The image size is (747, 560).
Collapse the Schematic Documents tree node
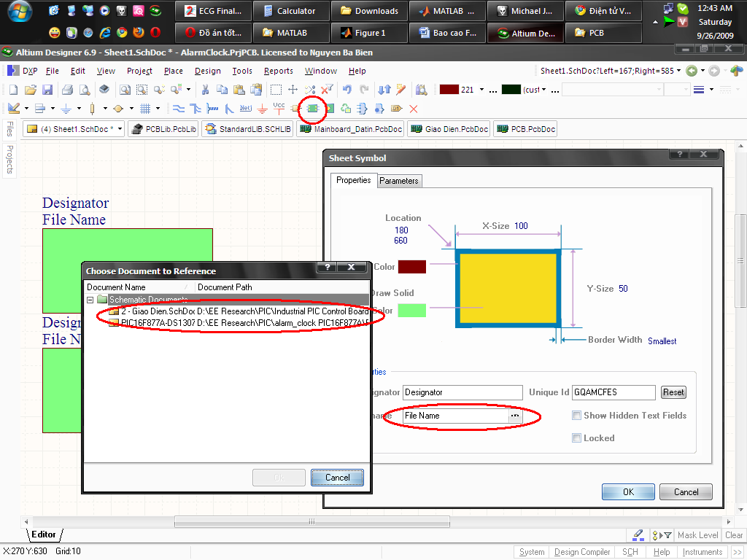[x=90, y=300]
